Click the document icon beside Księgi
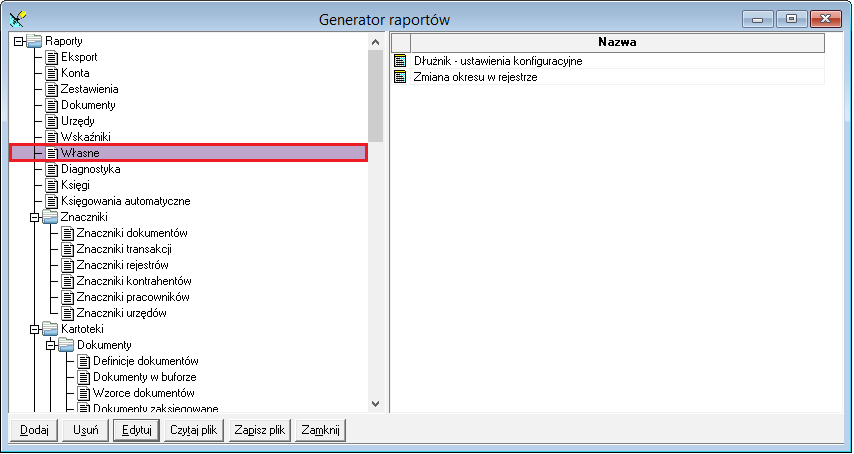Viewport: 854px width, 454px height. pyautogui.click(x=51, y=185)
